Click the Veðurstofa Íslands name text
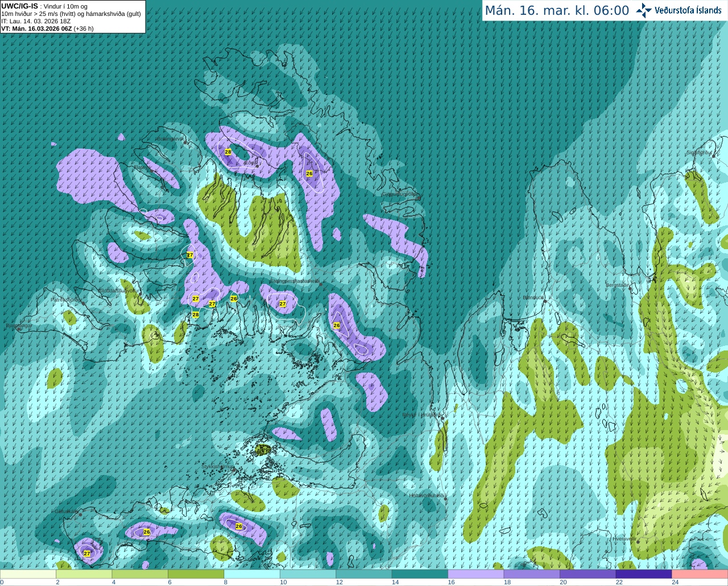The width and height of the screenshot is (728, 586). point(688,10)
